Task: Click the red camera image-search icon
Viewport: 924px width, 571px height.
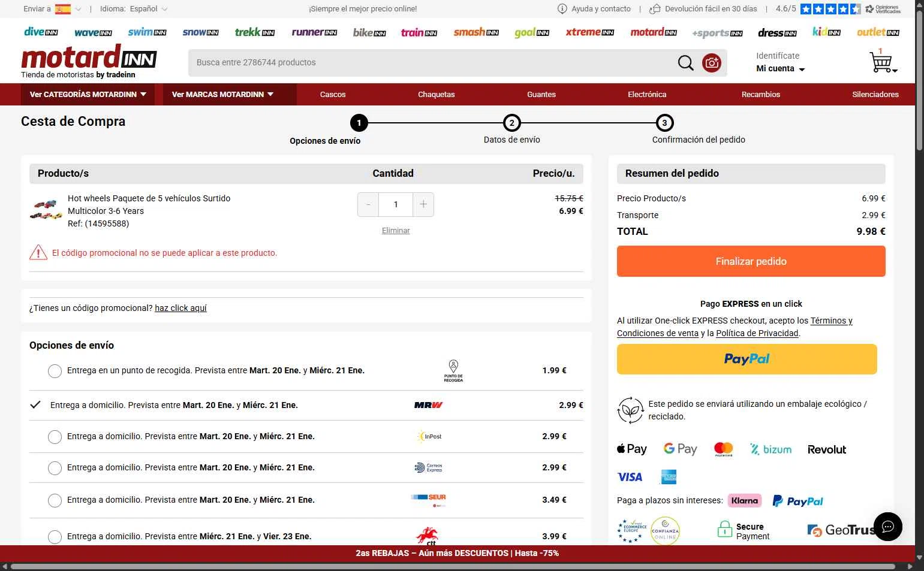Action: click(712, 63)
